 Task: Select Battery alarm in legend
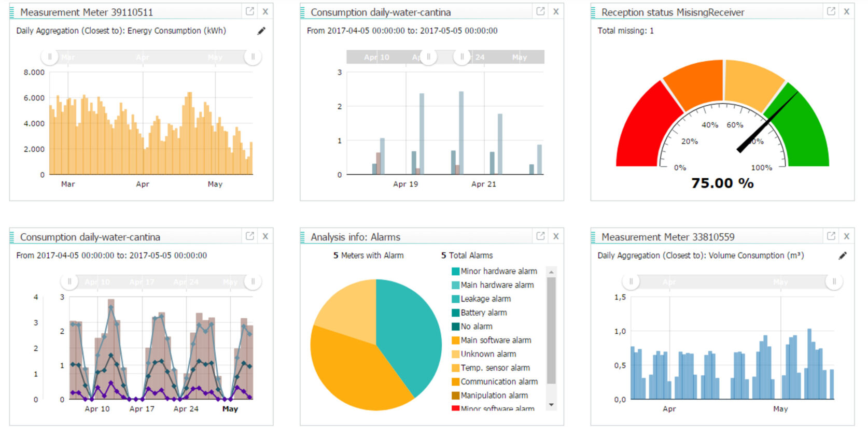[483, 313]
